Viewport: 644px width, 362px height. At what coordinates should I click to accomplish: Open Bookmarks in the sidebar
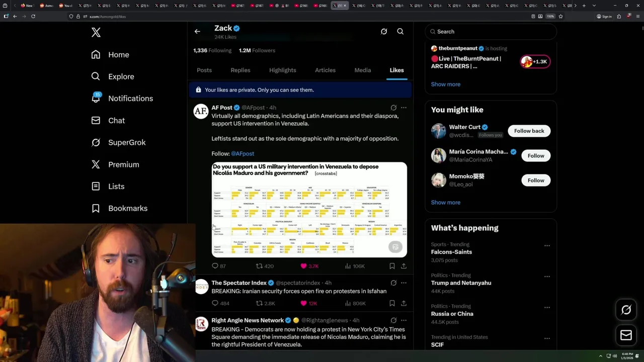(x=119, y=208)
